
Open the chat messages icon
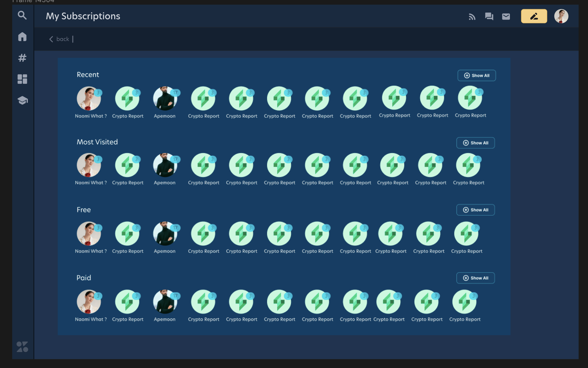coord(489,17)
